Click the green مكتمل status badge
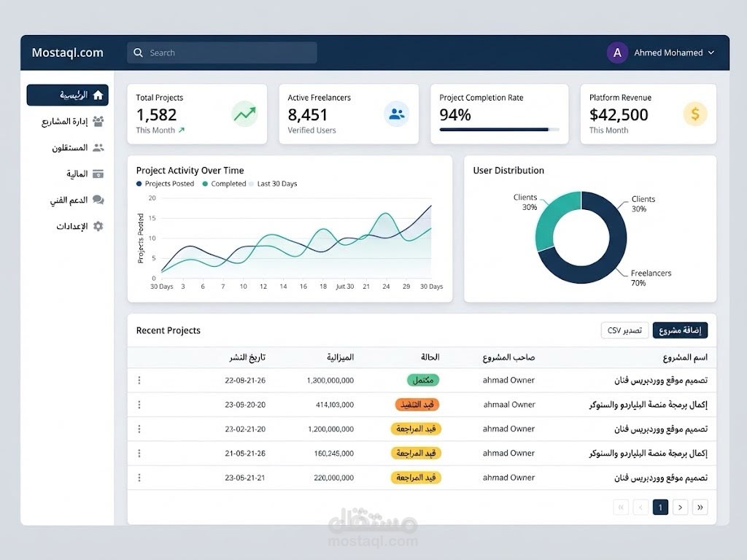Image resolution: width=747 pixels, height=560 pixels. pyautogui.click(x=423, y=380)
